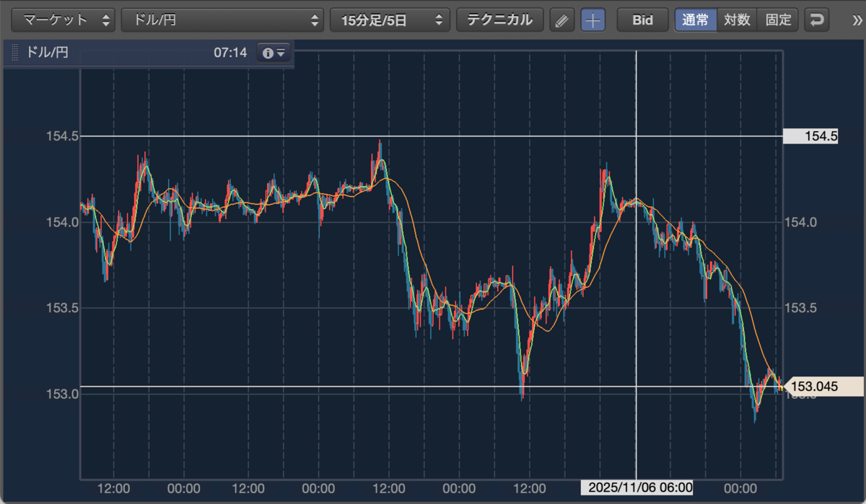Click the panel drag handle beside ドル/円
The height and width of the screenshot is (504, 866).
pos(14,53)
